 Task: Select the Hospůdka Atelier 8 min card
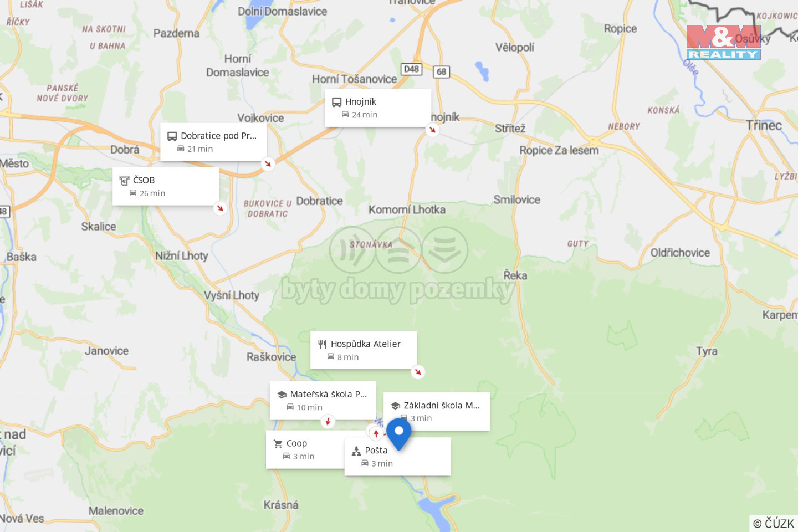(364, 350)
